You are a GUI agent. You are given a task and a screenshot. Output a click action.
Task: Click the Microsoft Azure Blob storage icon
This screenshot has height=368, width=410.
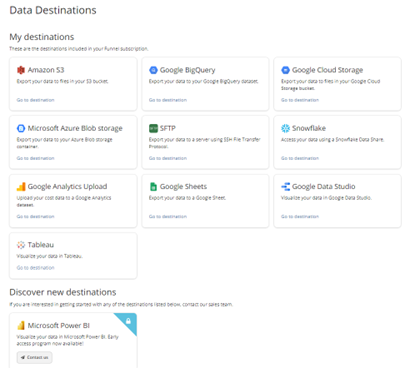[x=21, y=128]
